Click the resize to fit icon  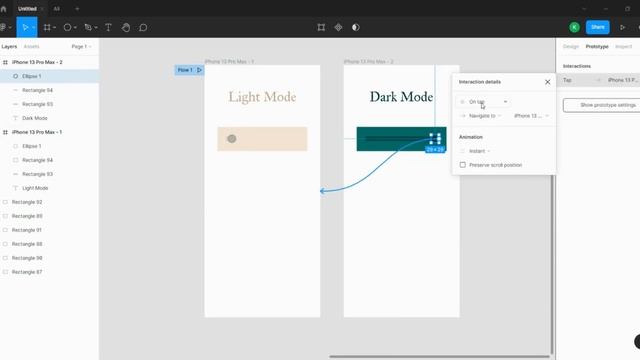point(321,27)
